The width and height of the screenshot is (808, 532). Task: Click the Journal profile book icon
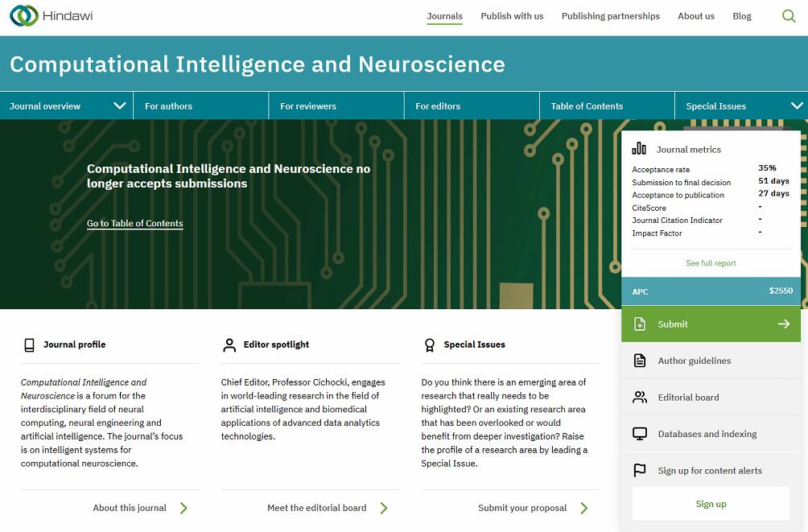tap(30, 344)
